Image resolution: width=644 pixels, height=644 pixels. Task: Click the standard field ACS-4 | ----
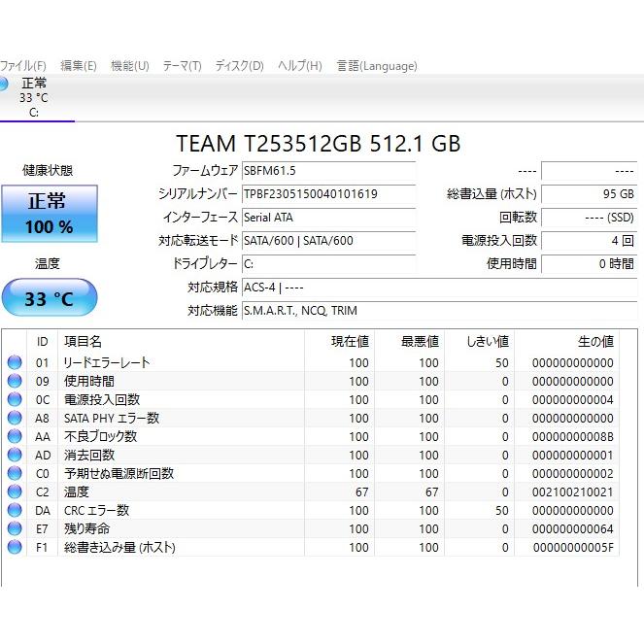click(439, 288)
